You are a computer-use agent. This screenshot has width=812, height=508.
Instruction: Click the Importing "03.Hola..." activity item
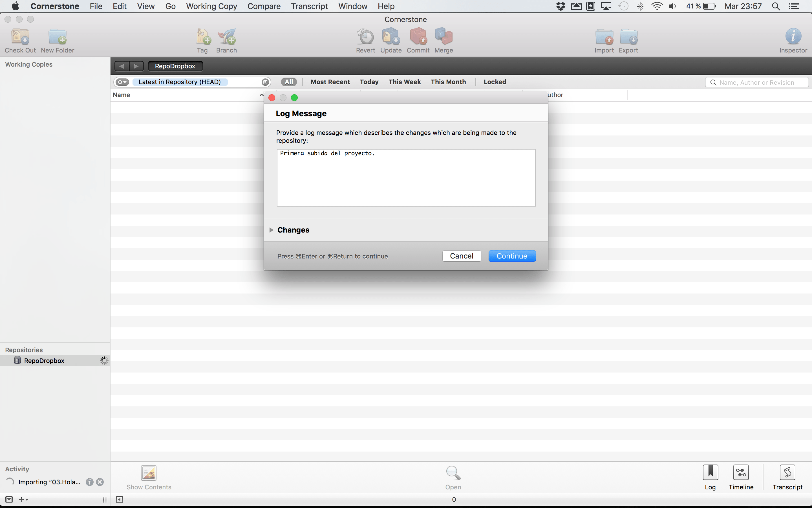click(x=49, y=482)
